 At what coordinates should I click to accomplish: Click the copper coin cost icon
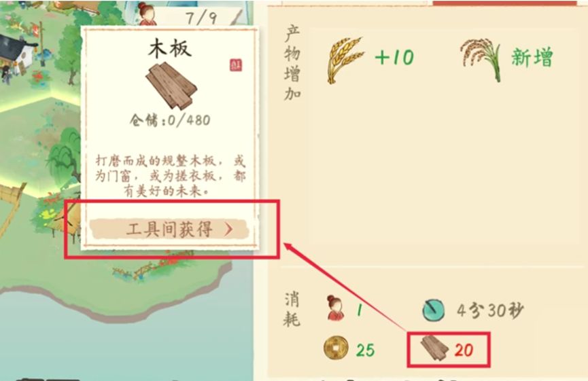click(336, 348)
